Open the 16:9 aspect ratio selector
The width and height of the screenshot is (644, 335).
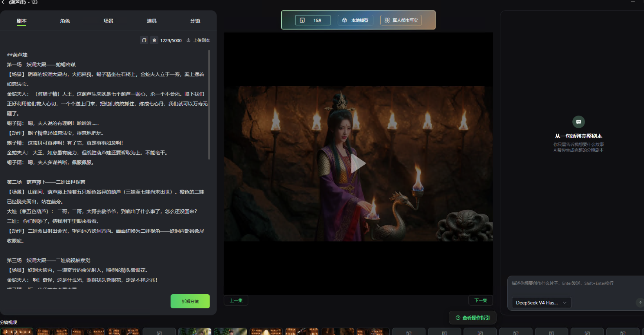coord(313,20)
